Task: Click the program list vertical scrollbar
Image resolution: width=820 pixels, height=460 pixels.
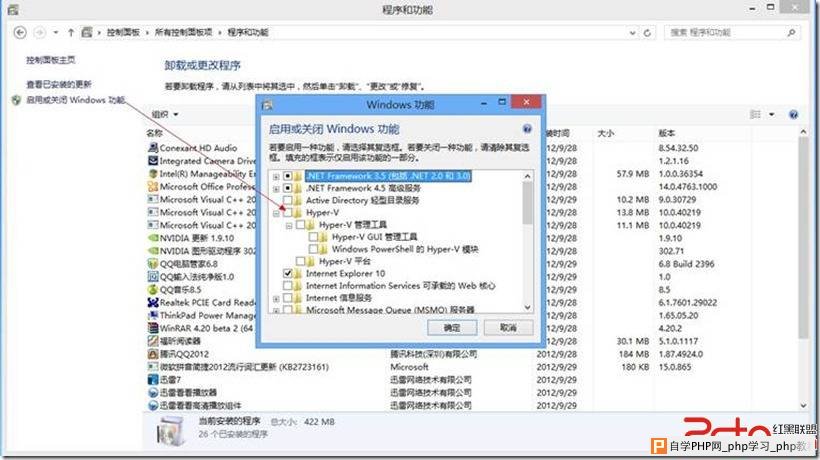Action: [x=803, y=240]
